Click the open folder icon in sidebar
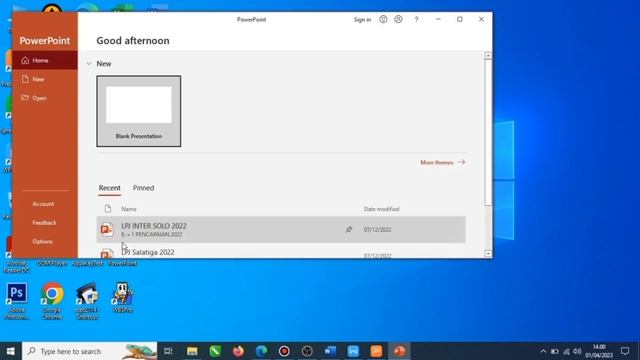The width and height of the screenshot is (640, 360). pyautogui.click(x=25, y=98)
